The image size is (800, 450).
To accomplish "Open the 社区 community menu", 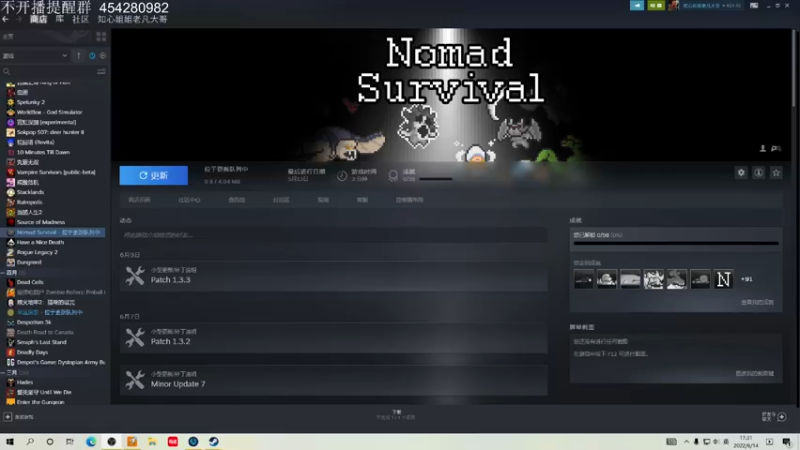I will pyautogui.click(x=81, y=19).
